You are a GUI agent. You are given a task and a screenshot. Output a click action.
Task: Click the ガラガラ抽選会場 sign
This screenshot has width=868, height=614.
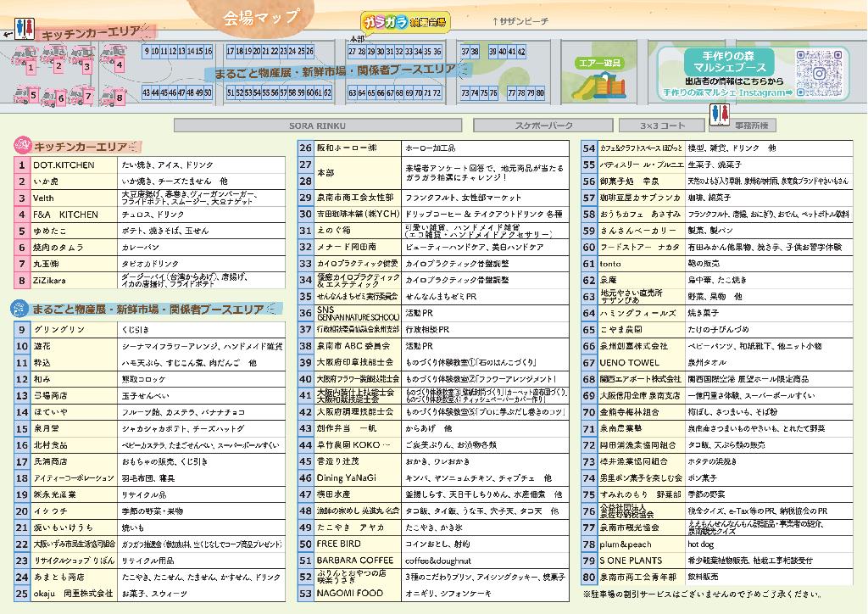[x=404, y=23]
